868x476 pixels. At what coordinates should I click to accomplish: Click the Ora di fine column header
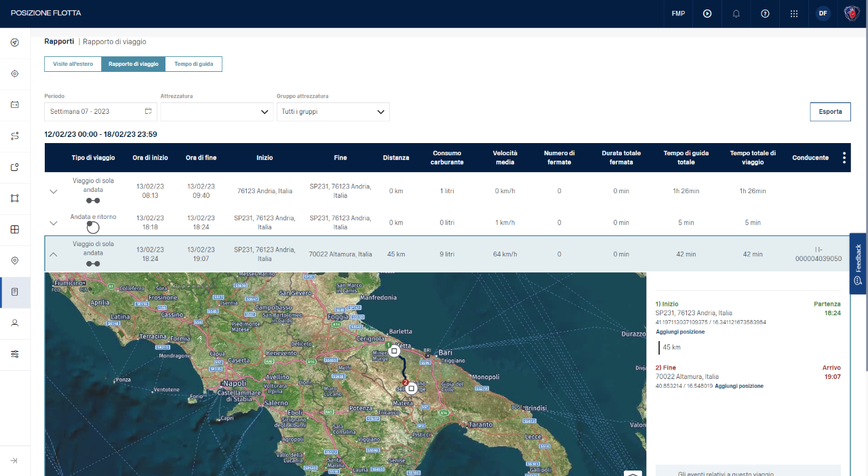[201, 157]
